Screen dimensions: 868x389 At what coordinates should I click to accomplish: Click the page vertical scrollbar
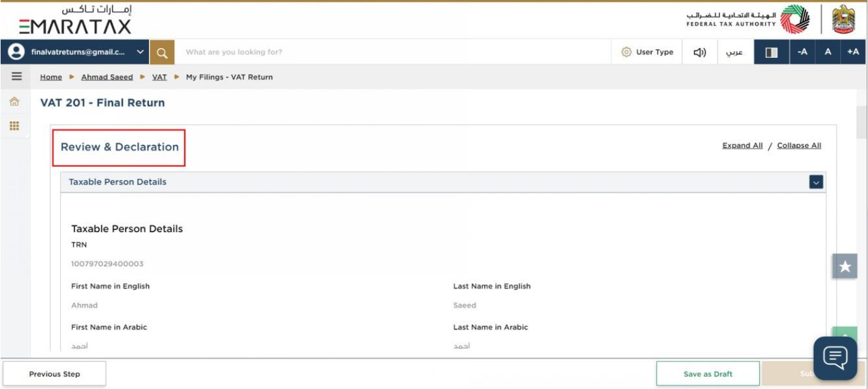pyautogui.click(x=862, y=123)
